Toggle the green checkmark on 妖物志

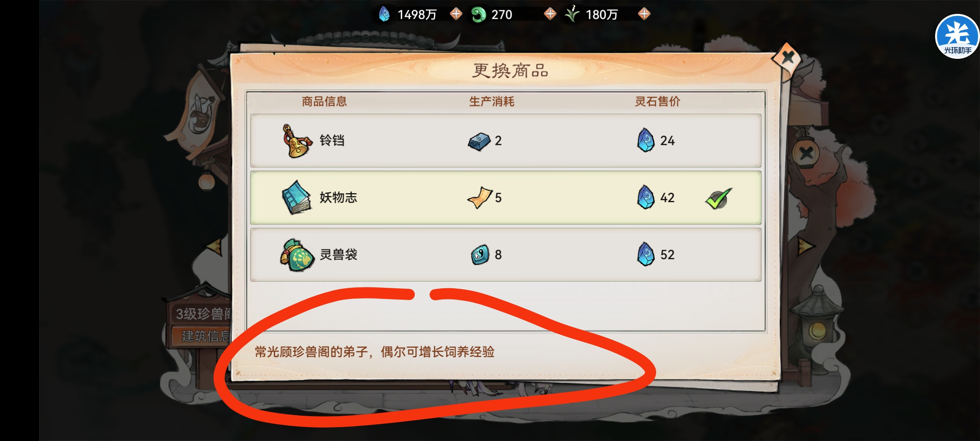coord(718,198)
